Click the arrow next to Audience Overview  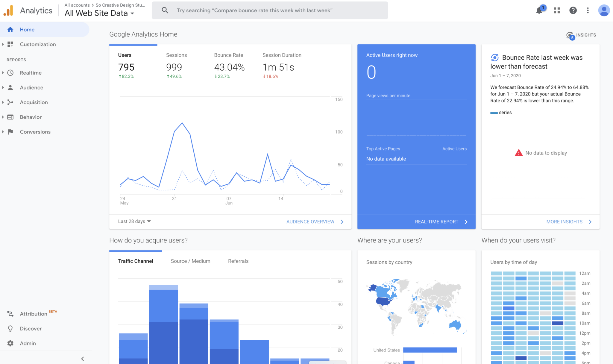(x=342, y=222)
